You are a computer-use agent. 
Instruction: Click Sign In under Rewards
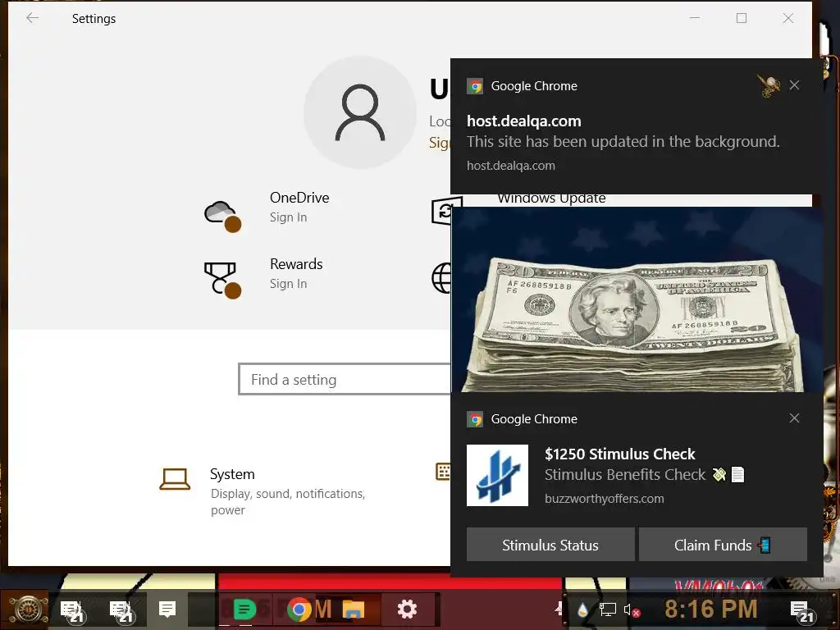[x=288, y=283]
